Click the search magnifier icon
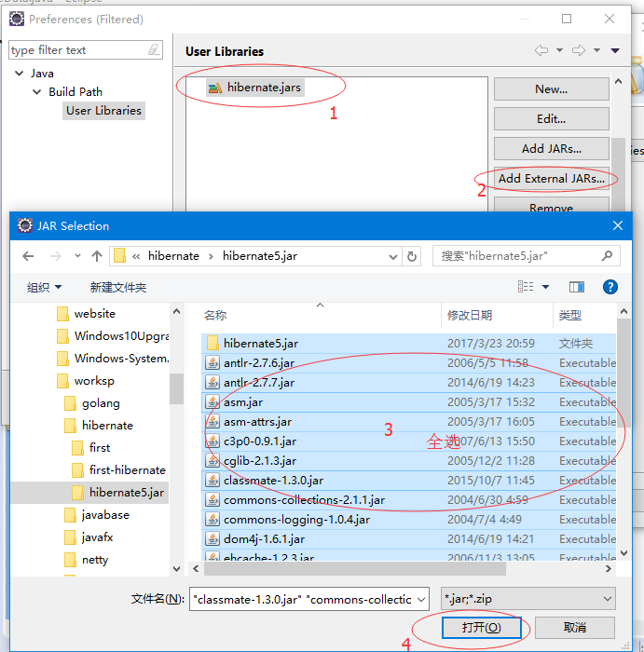Image resolution: width=644 pixels, height=652 pixels. [607, 256]
